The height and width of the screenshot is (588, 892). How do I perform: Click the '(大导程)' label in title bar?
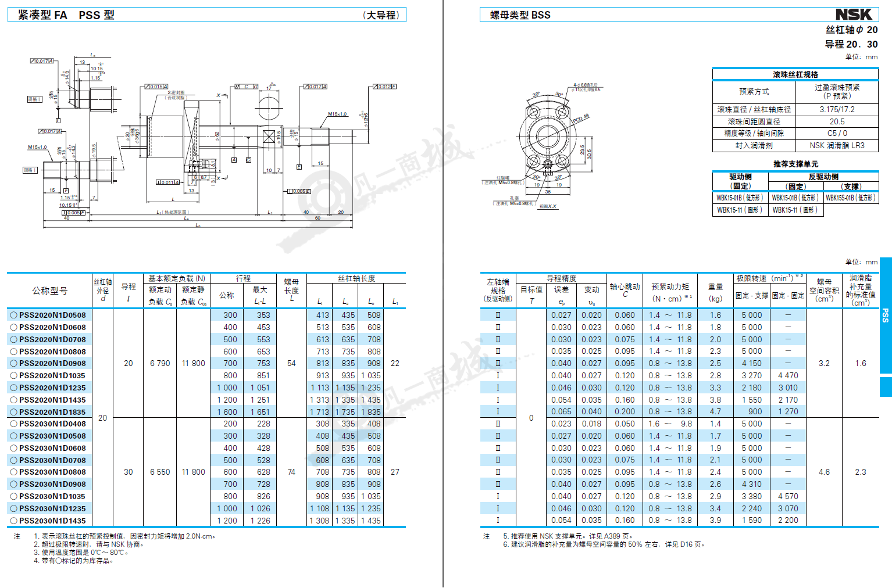pos(381,15)
